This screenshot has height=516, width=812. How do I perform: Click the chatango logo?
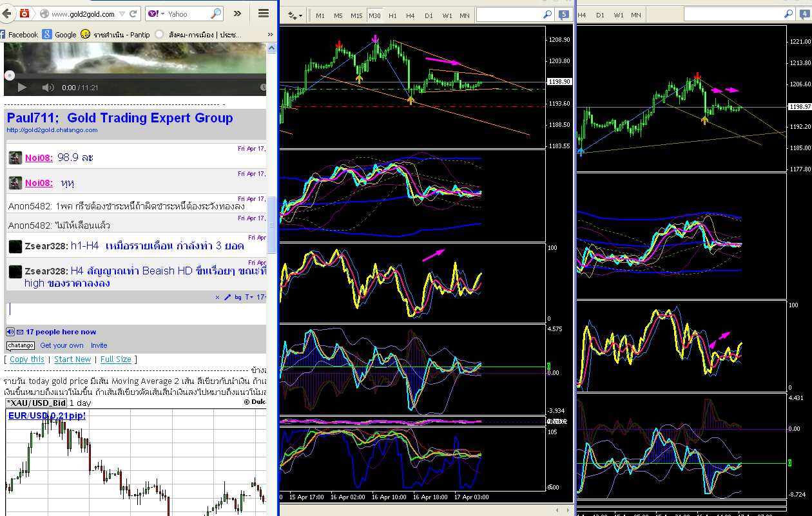coord(21,346)
